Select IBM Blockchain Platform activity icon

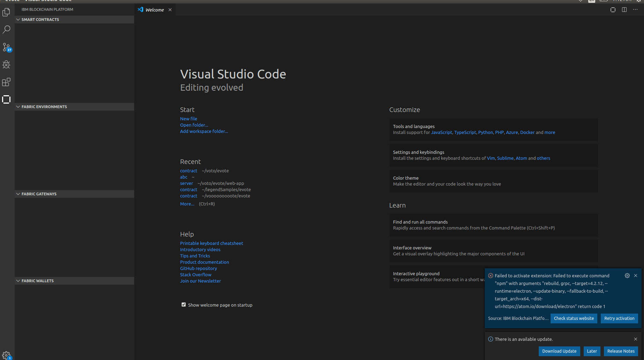6,99
